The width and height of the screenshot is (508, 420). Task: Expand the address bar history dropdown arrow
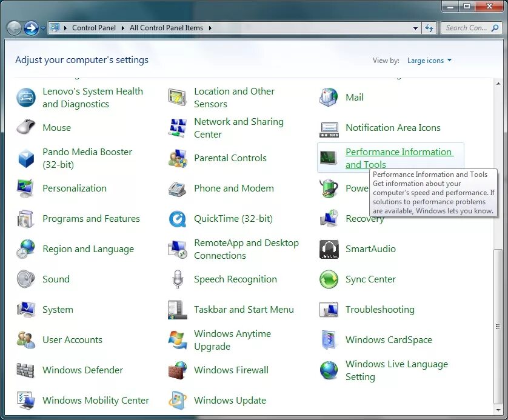[415, 28]
